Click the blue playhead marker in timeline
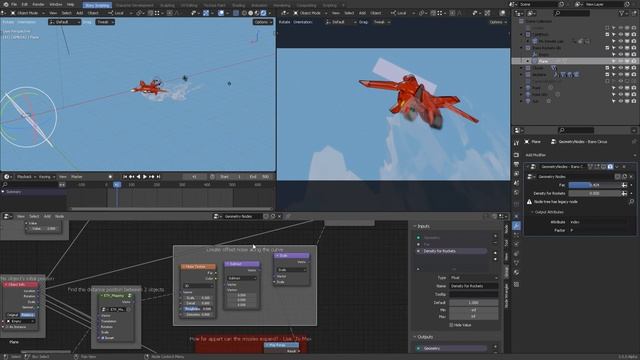Screen dimensions: 640x360 coord(117,185)
